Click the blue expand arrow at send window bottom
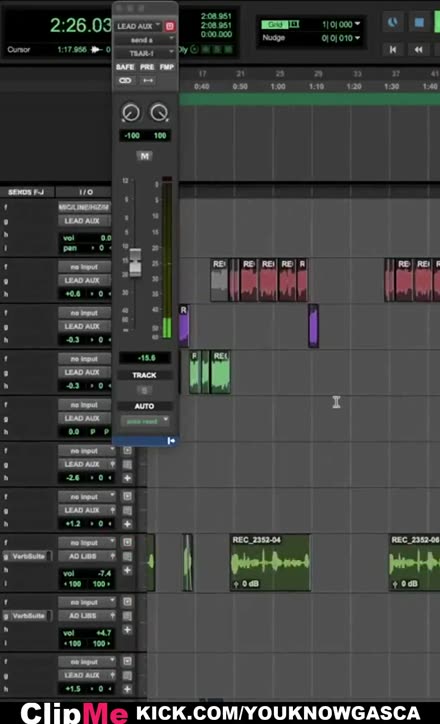440x724 pixels. coord(171,441)
